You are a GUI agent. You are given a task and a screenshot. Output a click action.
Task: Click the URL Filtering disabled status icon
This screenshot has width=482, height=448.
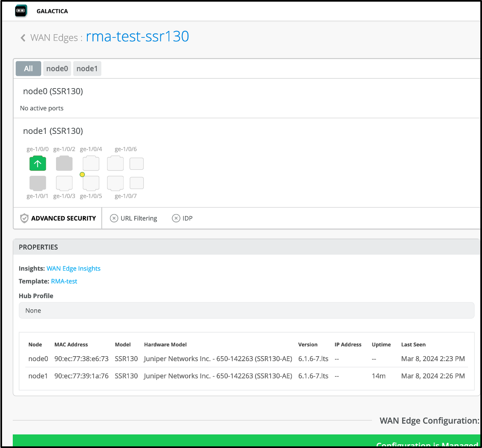click(114, 218)
